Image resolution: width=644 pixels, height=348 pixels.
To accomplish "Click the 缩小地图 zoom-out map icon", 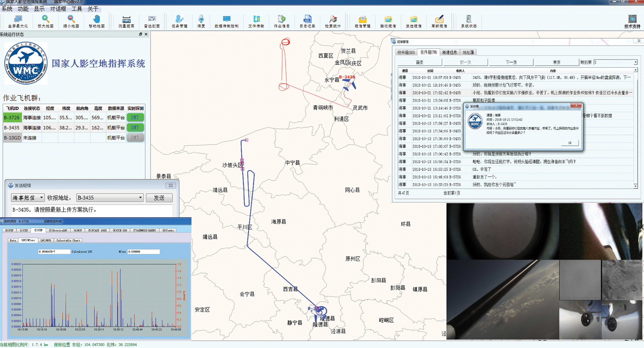I will pos(71,21).
